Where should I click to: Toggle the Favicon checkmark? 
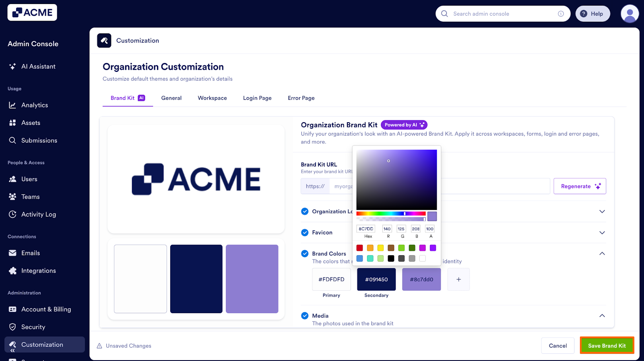(305, 232)
